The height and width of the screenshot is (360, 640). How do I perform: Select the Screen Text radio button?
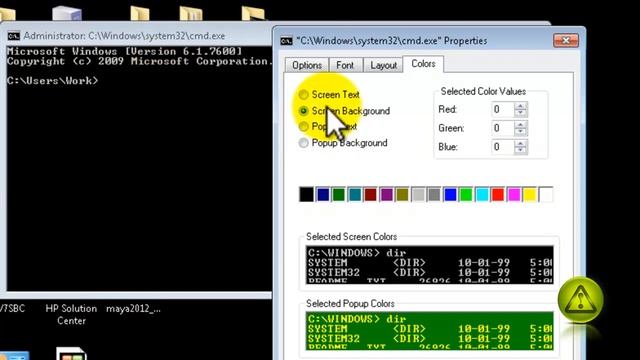click(303, 95)
